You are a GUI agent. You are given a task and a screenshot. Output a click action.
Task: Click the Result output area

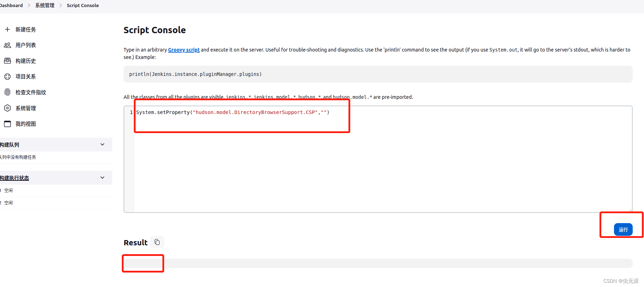point(378,263)
